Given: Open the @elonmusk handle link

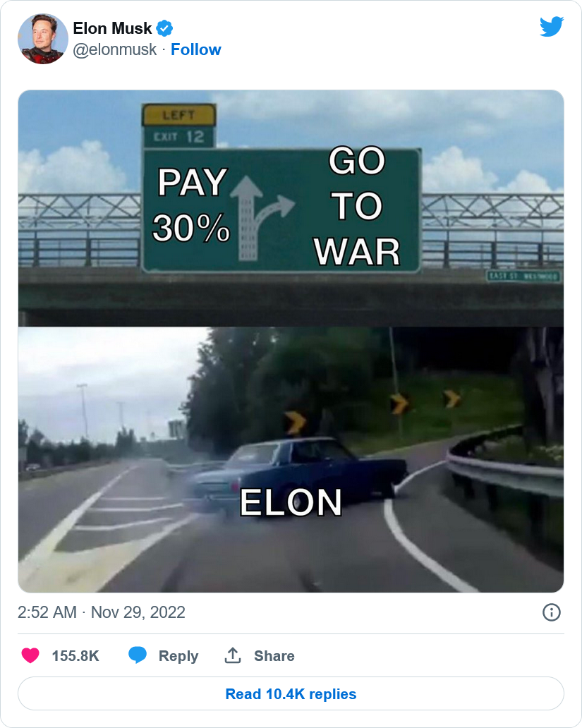Looking at the screenshot, I should point(115,49).
